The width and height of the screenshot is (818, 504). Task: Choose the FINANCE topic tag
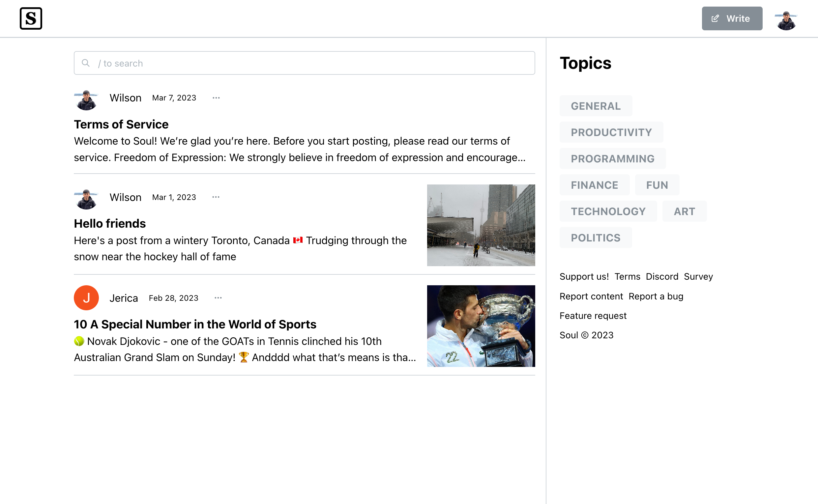(x=594, y=185)
